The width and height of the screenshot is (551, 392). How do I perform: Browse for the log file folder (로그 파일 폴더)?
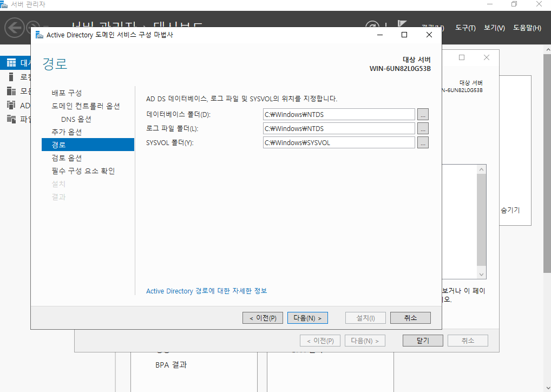(x=423, y=129)
